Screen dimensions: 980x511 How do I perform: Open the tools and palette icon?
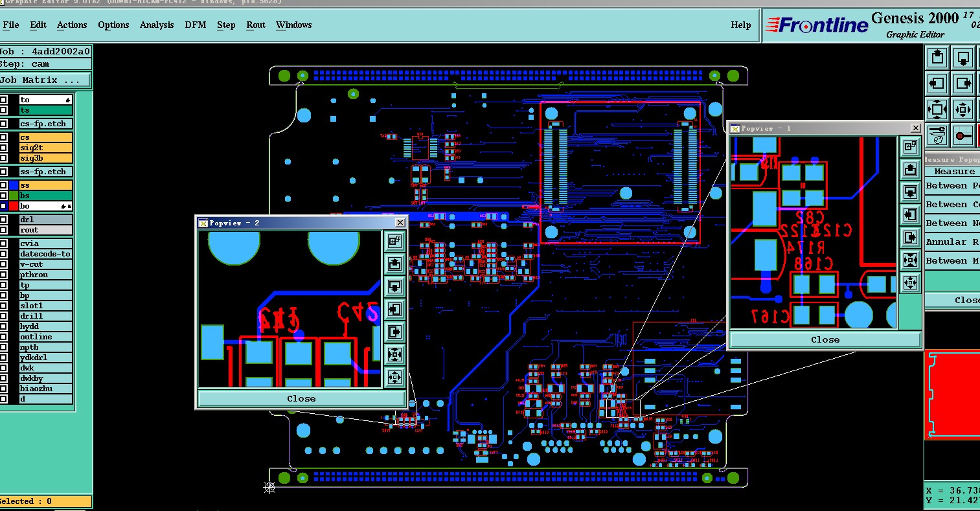(x=937, y=135)
